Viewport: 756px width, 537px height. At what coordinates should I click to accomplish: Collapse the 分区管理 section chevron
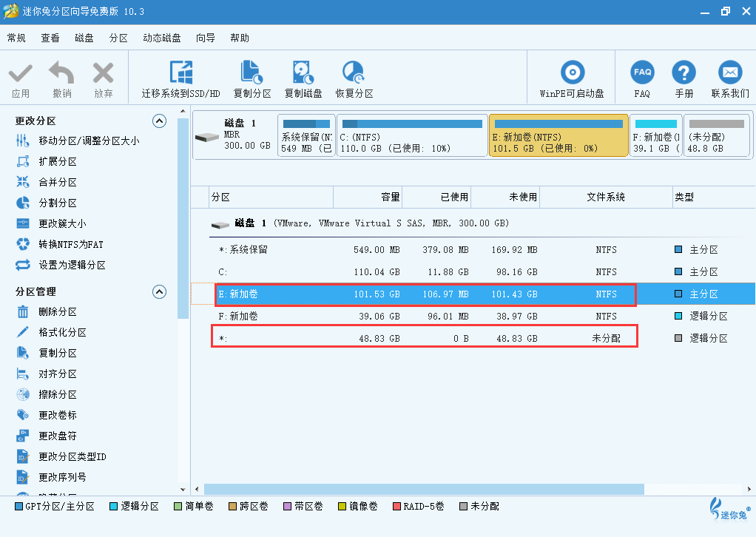tap(159, 291)
